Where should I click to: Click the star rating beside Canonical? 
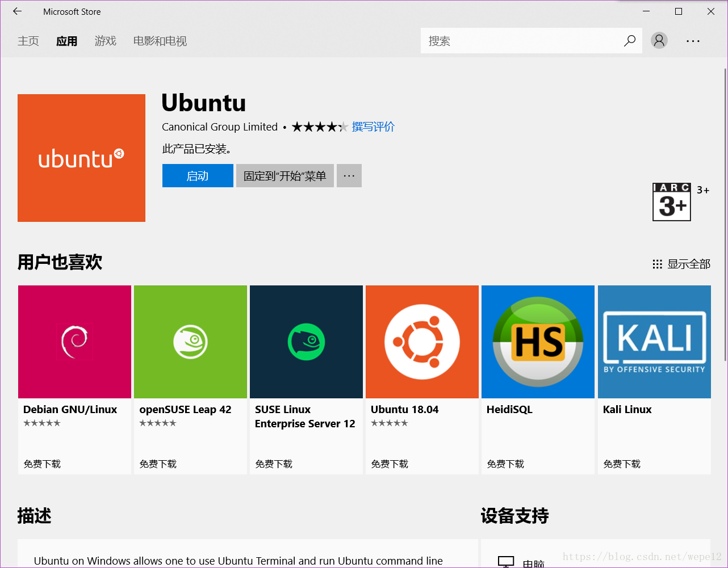[320, 127]
